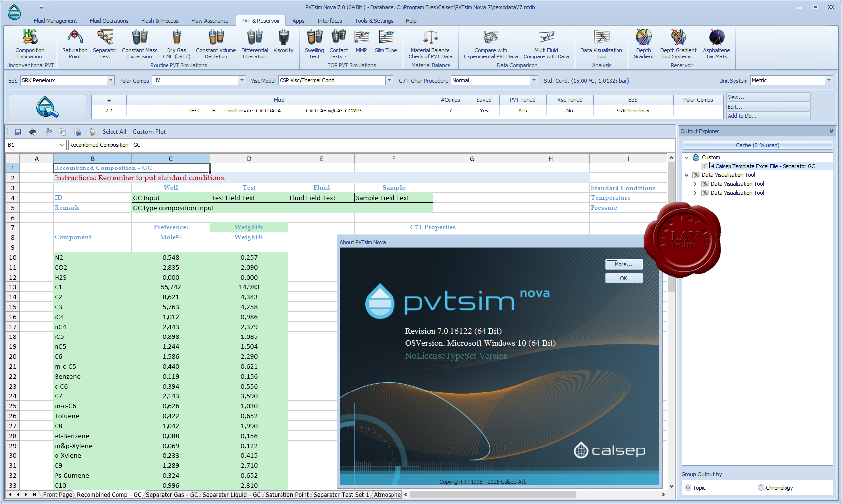Launch the Swelling Test simulation

(314, 44)
